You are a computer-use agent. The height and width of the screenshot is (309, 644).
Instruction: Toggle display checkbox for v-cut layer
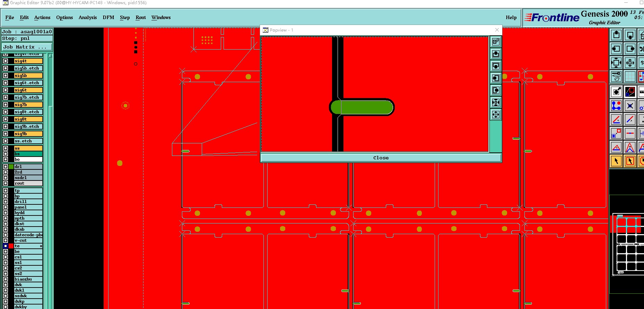click(x=6, y=240)
